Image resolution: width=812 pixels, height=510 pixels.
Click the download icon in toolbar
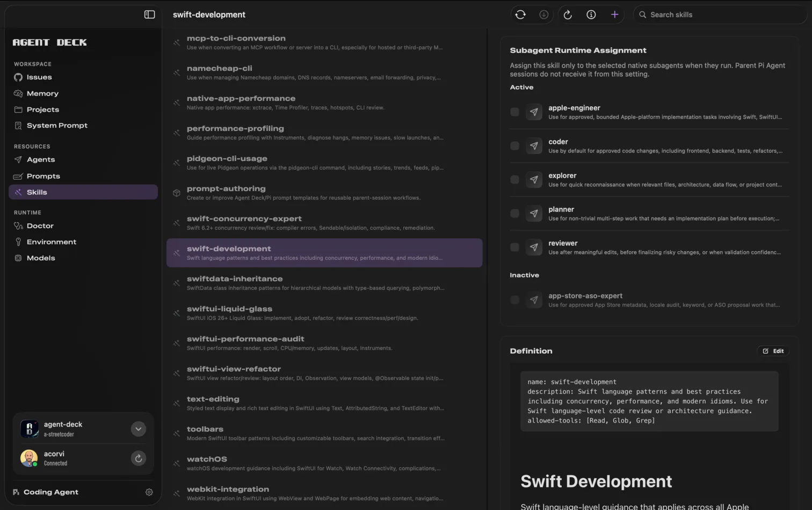(544, 14)
